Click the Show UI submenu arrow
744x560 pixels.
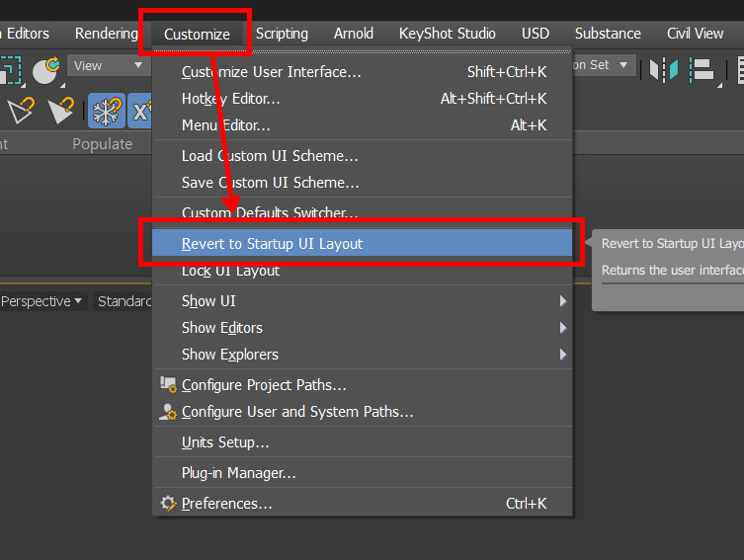tap(563, 301)
